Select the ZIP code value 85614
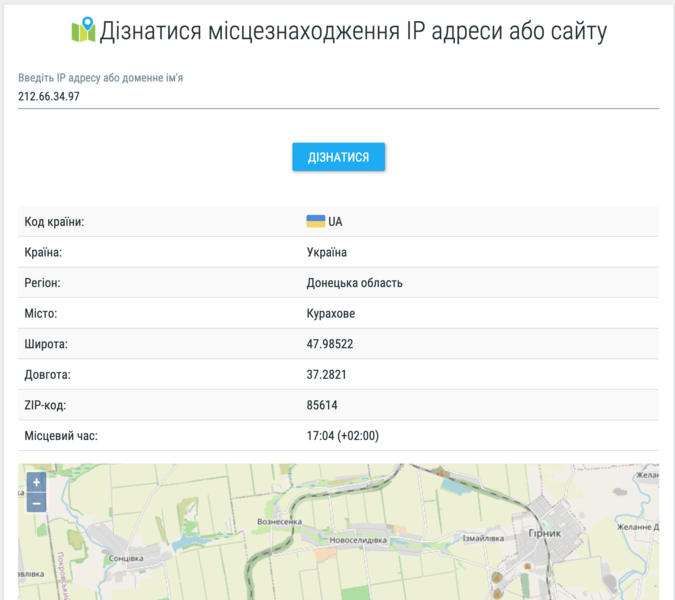 click(322, 405)
